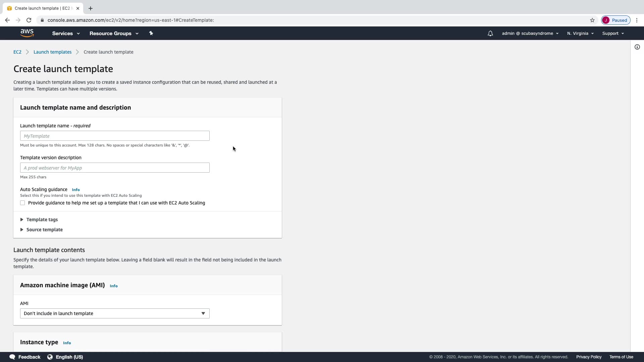Click Info link next to Auto Scaling guidance
Image resolution: width=644 pixels, height=362 pixels.
point(76,190)
